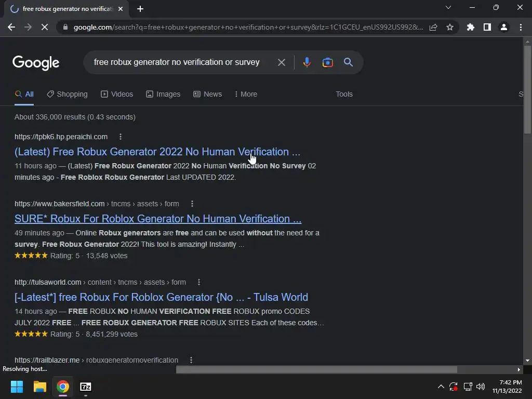Open options for the bakersfield.com result
The height and width of the screenshot is (399, 532).
click(192, 204)
